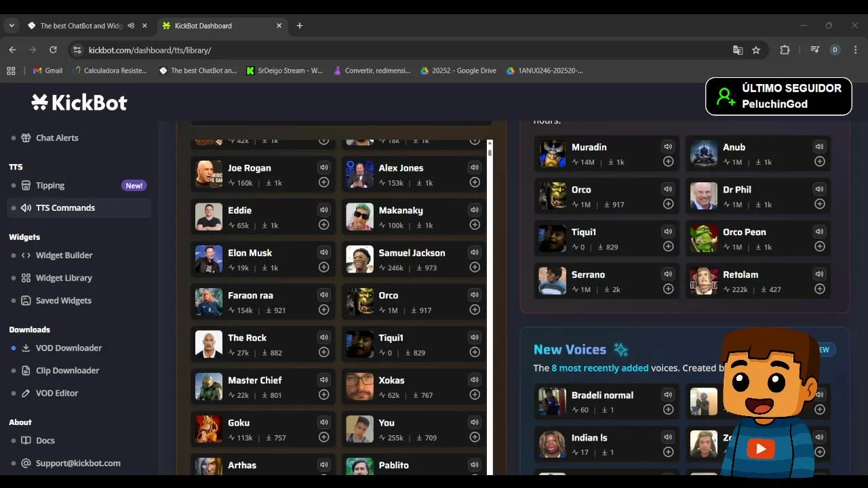Preview Joe Rogan voice with speaker icon
This screenshot has height=488, width=868.
(x=323, y=167)
